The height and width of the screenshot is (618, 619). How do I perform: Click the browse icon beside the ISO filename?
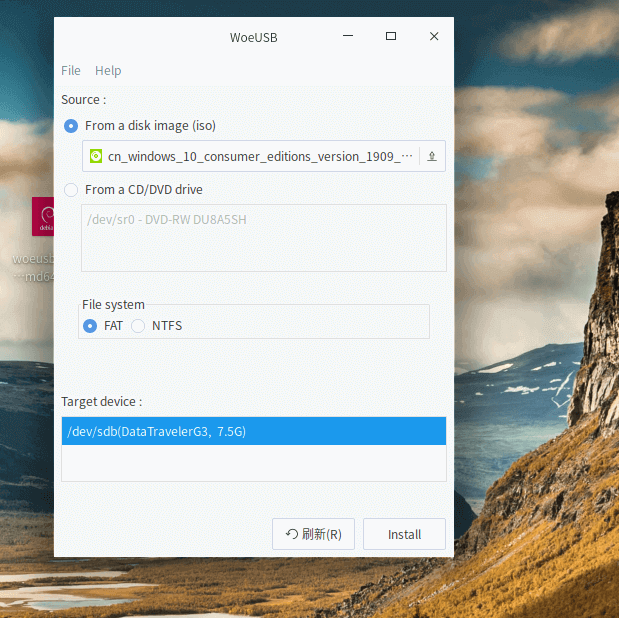[x=432, y=156]
